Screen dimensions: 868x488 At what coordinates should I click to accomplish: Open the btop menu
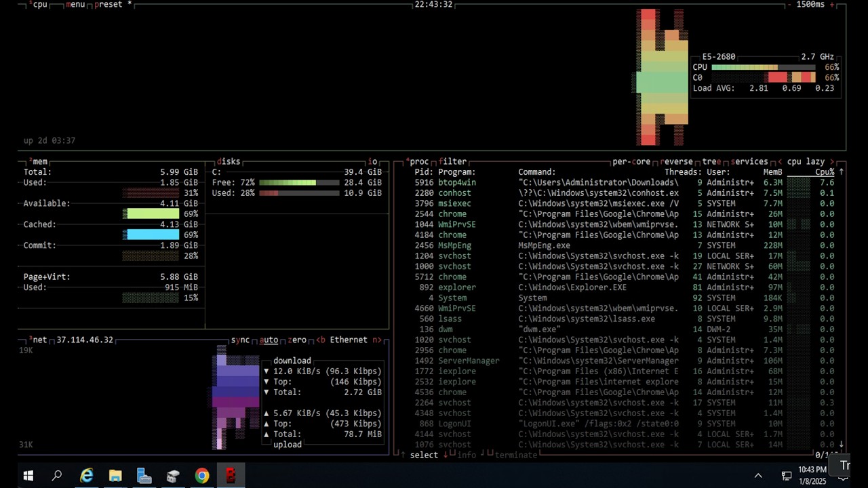tap(75, 5)
